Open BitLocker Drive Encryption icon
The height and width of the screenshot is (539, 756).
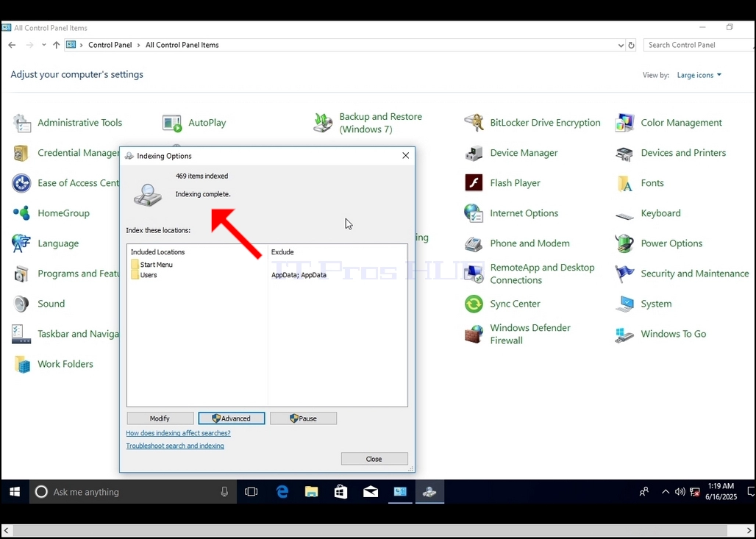(474, 123)
